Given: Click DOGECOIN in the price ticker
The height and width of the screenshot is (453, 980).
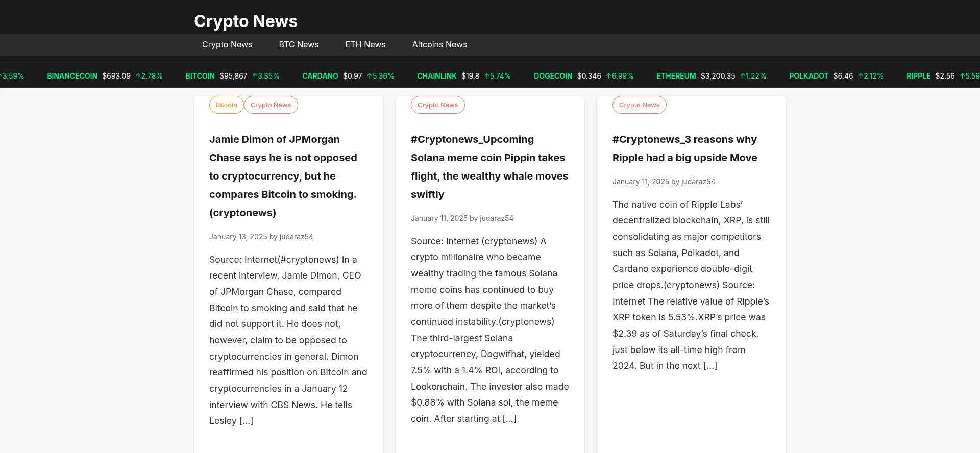Looking at the screenshot, I should tap(553, 76).
